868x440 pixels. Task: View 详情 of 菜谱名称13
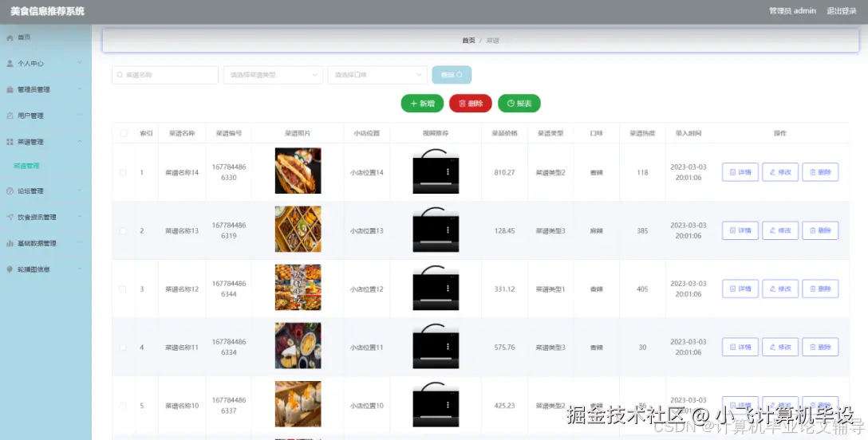pyautogui.click(x=740, y=230)
